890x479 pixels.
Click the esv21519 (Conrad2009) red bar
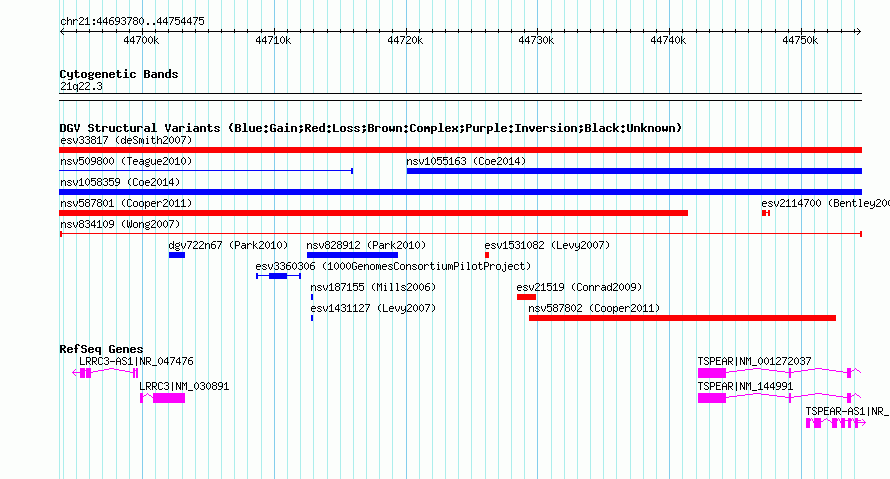[x=526, y=297]
